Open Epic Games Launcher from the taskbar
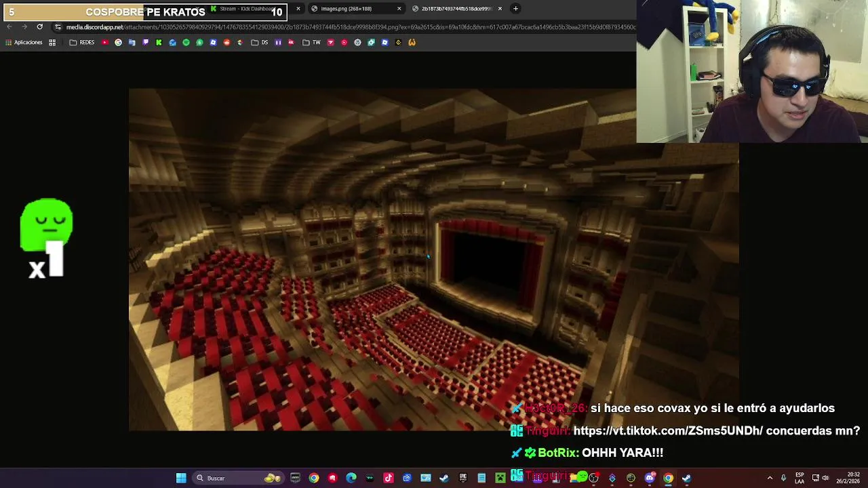Viewport: 868px width, 488px height. tap(463, 478)
